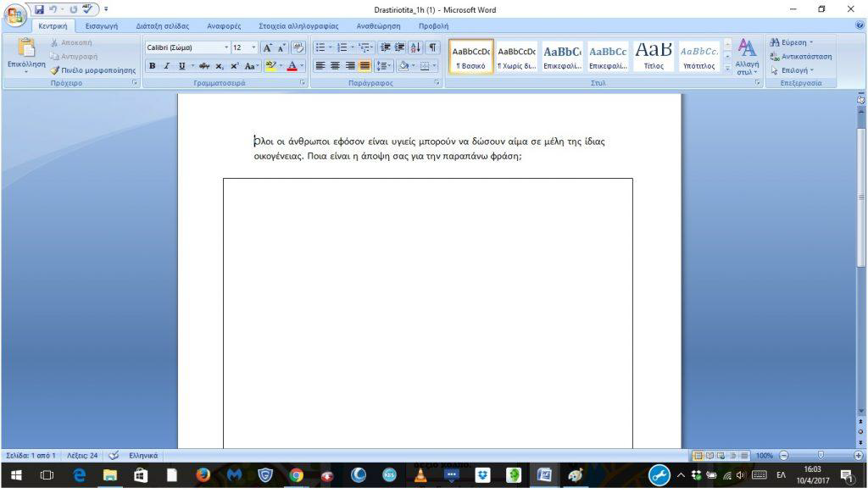The height and width of the screenshot is (499, 868).
Task: Save document using quick access icon
Action: [x=39, y=10]
